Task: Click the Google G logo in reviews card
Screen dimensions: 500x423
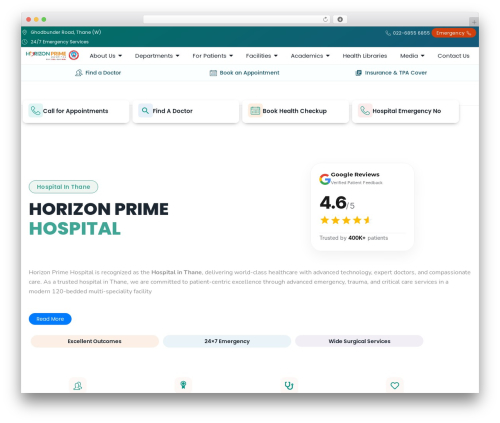Action: (x=325, y=179)
